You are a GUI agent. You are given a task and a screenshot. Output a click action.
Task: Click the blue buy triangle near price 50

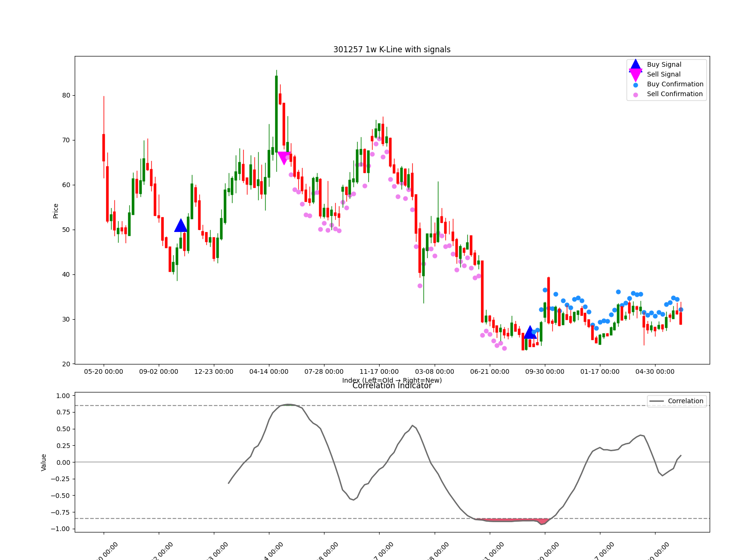click(181, 225)
